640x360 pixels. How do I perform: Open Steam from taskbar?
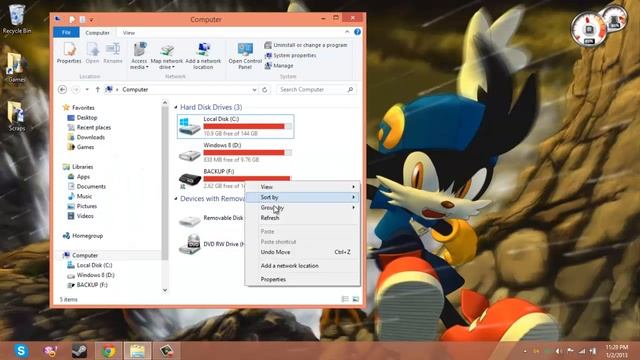tap(79, 351)
